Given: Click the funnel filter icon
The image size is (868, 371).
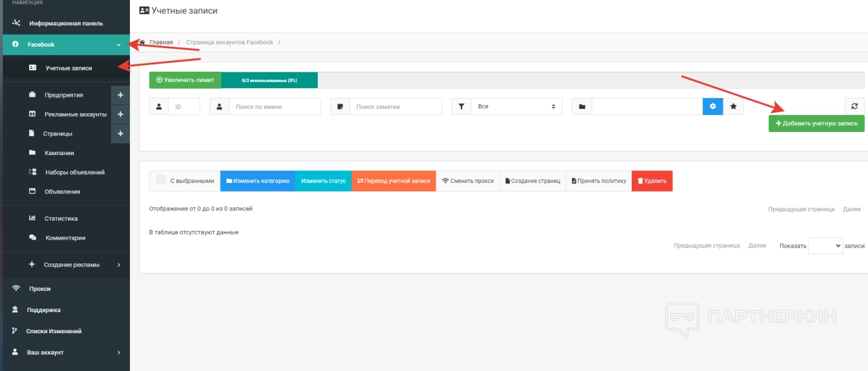Looking at the screenshot, I should click(x=461, y=106).
